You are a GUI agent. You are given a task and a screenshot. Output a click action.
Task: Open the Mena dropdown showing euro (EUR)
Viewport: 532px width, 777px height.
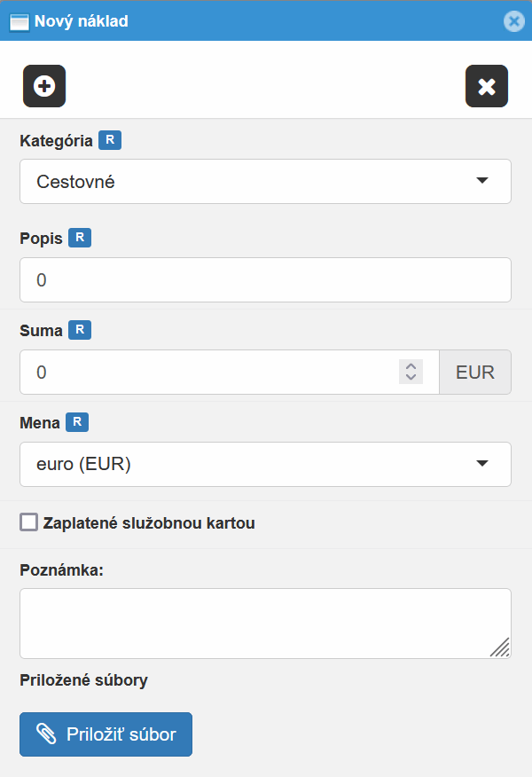coord(265,464)
